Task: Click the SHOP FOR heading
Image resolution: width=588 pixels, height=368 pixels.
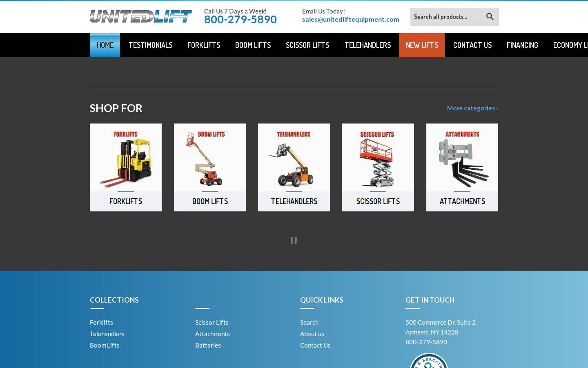Action: tap(116, 108)
